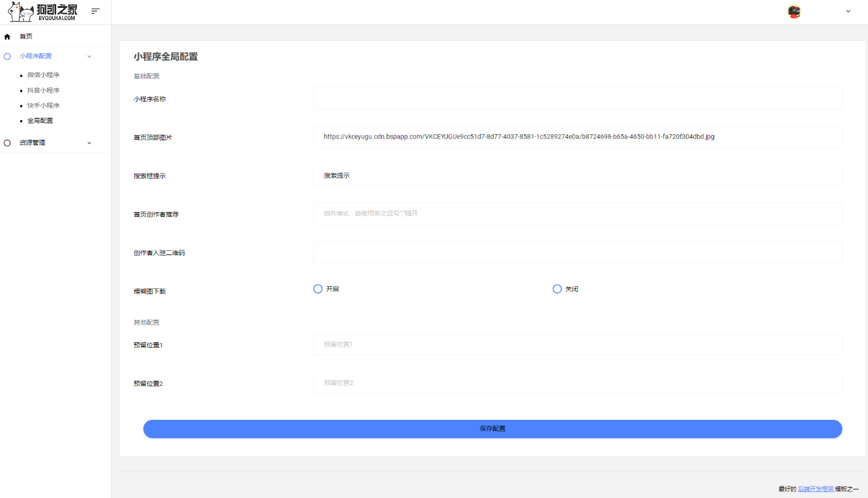868x498 pixels.
Task: Click the home icon beside 首页
Action: 7,37
